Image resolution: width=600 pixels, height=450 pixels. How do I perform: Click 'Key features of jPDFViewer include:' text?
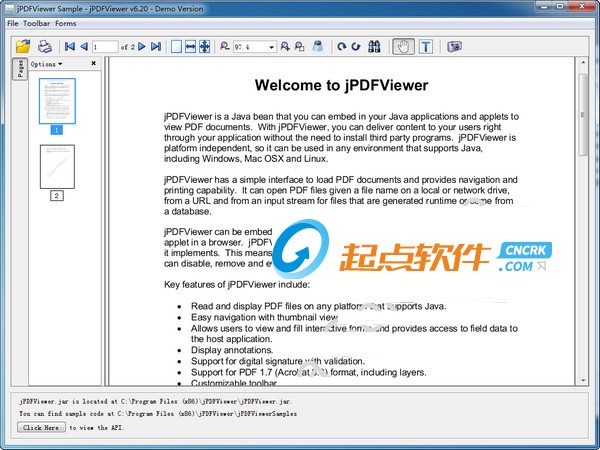237,284
